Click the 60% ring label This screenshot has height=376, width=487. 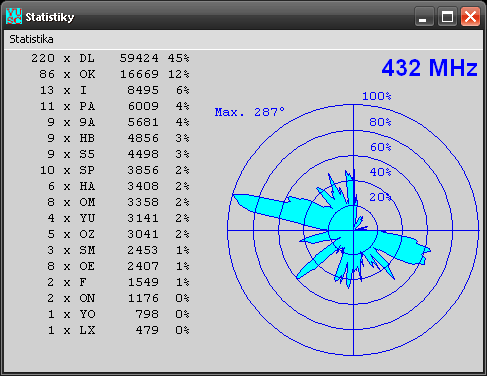tap(380, 147)
